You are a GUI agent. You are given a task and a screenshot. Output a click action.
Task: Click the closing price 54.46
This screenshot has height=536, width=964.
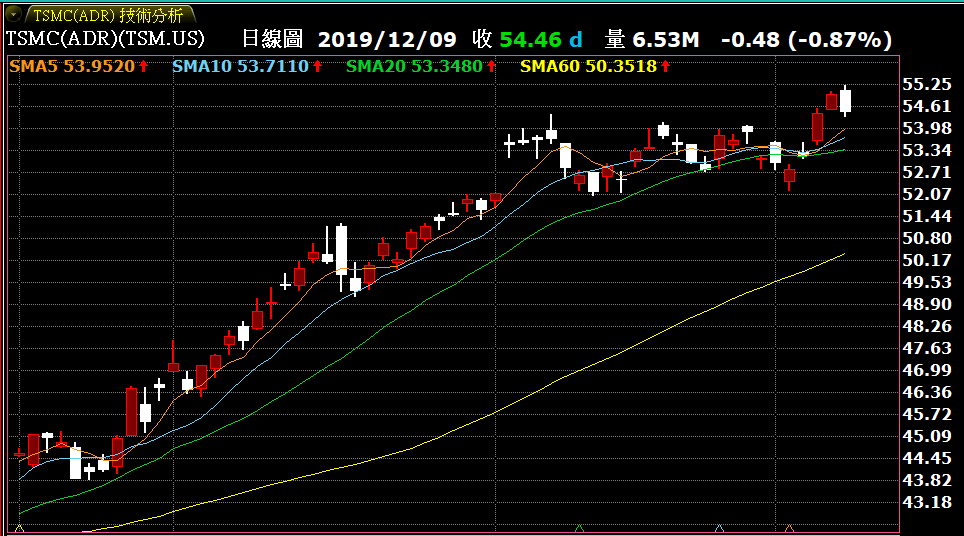[531, 40]
